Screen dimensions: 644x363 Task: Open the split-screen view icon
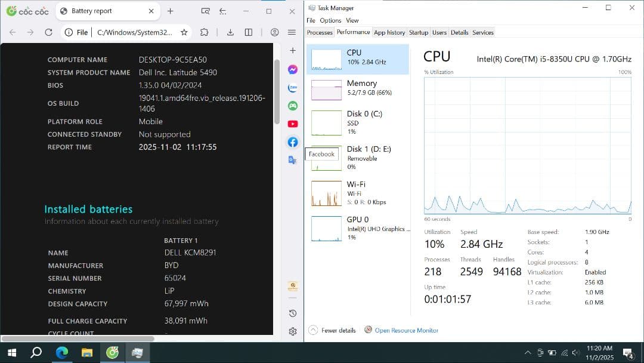point(248,32)
